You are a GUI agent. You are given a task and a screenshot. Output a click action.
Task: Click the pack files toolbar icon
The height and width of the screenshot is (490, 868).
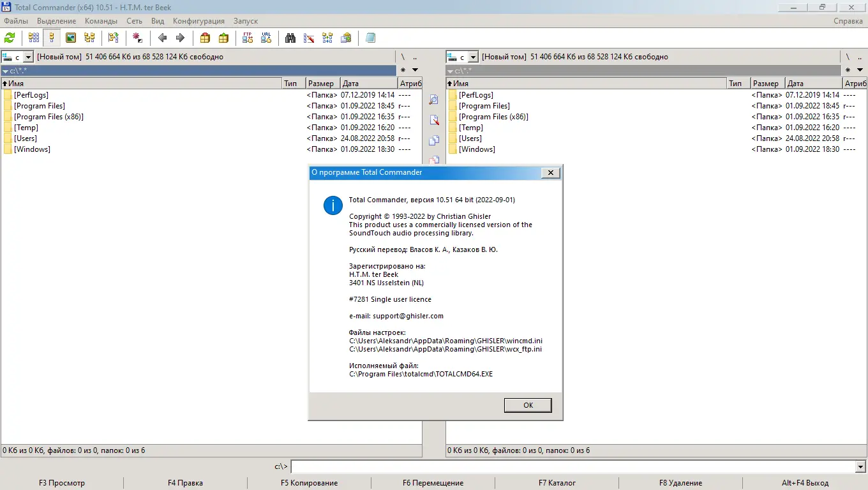point(205,38)
